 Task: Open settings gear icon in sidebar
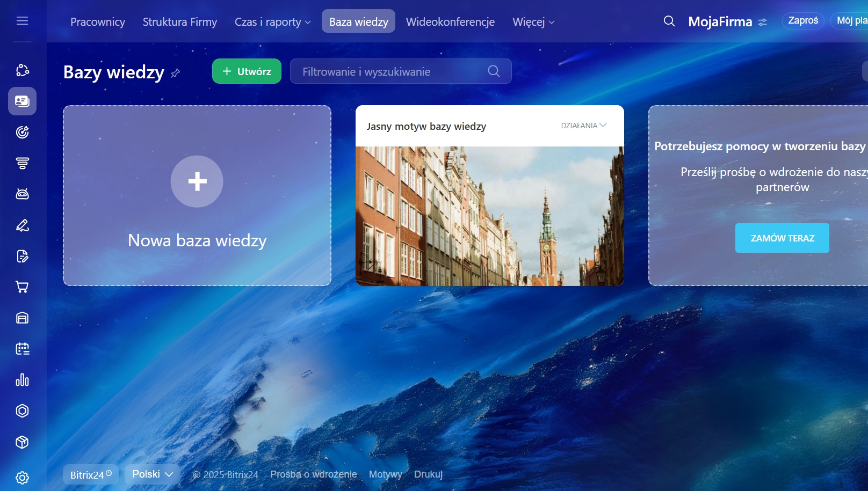22,477
